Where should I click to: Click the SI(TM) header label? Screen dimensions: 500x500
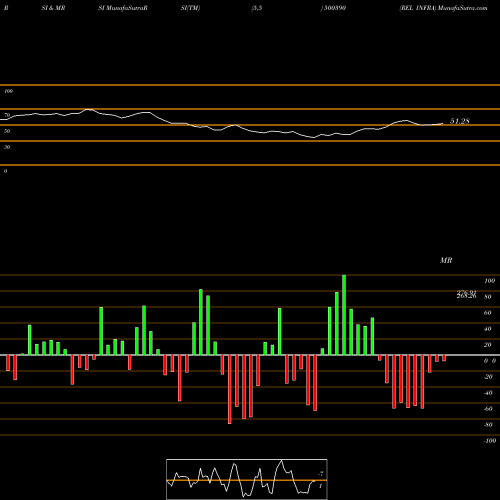190,8
